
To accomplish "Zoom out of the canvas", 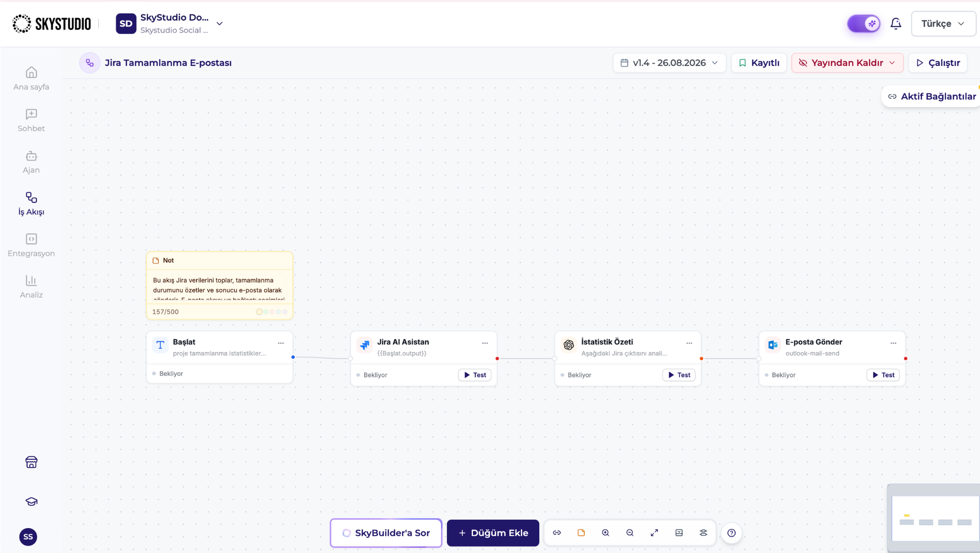I will coord(630,532).
